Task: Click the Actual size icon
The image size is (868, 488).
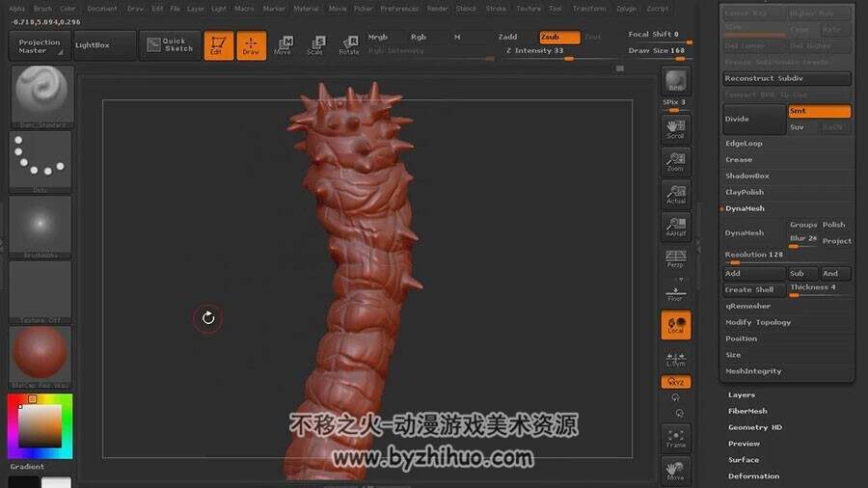Action: (675, 195)
